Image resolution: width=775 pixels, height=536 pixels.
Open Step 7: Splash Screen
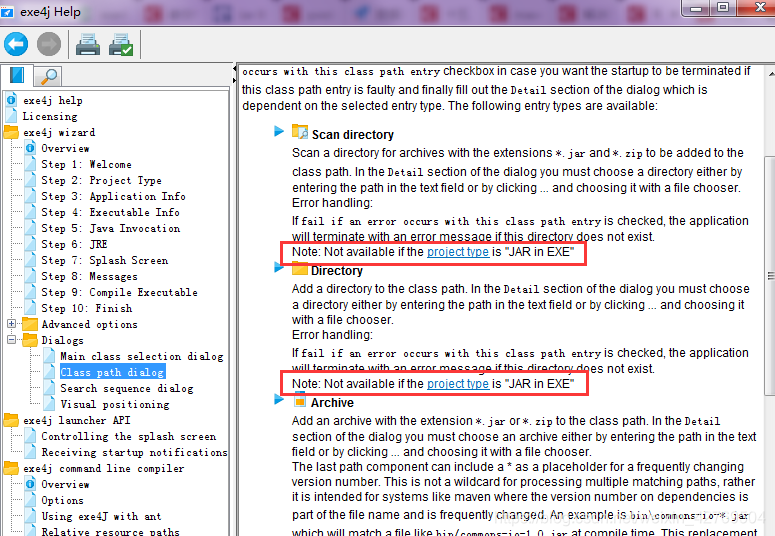pos(105,260)
